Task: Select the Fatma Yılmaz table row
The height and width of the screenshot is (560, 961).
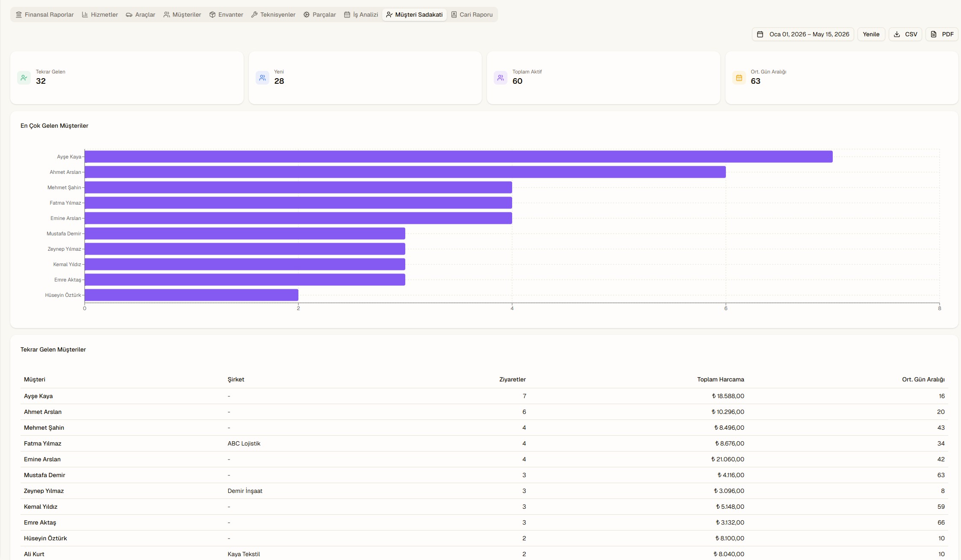Action: (x=484, y=443)
